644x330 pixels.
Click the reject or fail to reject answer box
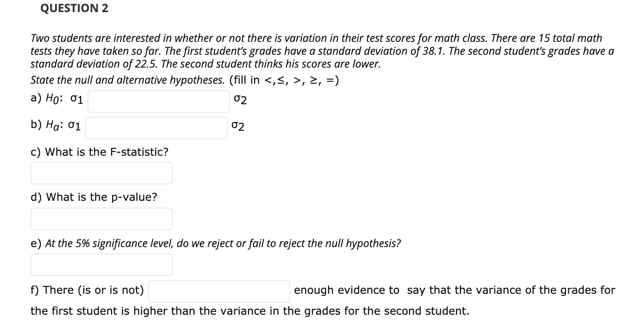(x=101, y=264)
